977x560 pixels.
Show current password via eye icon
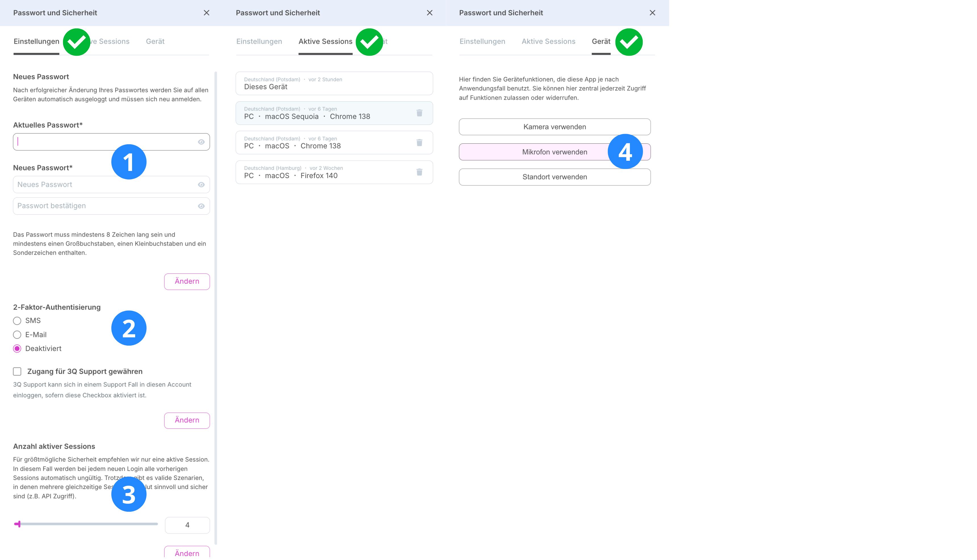201,142
